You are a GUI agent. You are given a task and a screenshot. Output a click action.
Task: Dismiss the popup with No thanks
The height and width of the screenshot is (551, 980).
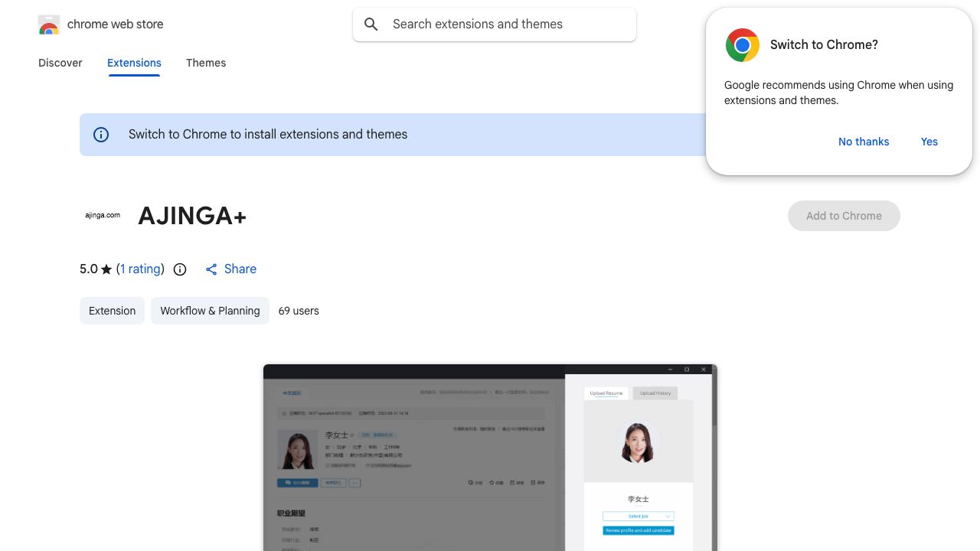[x=864, y=142]
